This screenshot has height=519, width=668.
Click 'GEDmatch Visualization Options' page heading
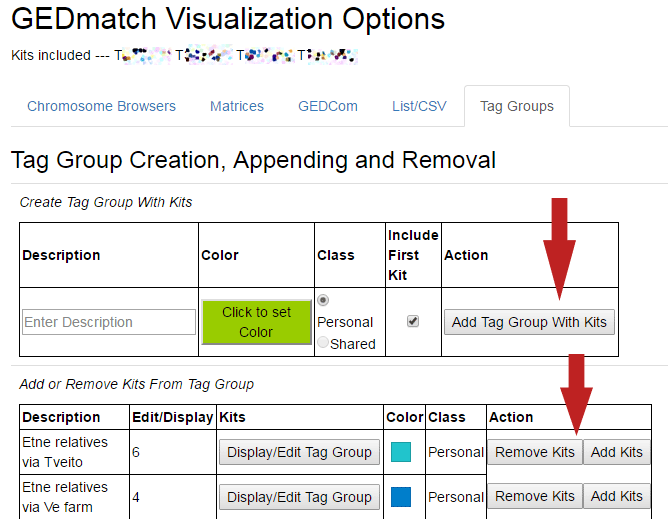point(228,19)
